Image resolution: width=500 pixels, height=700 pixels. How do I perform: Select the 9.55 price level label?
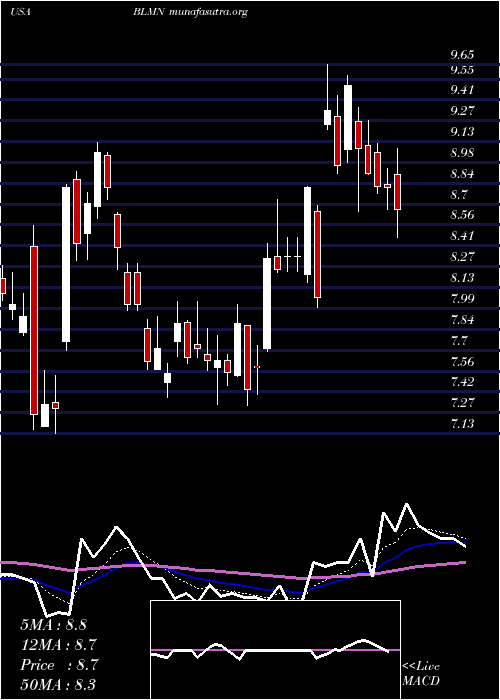point(462,70)
